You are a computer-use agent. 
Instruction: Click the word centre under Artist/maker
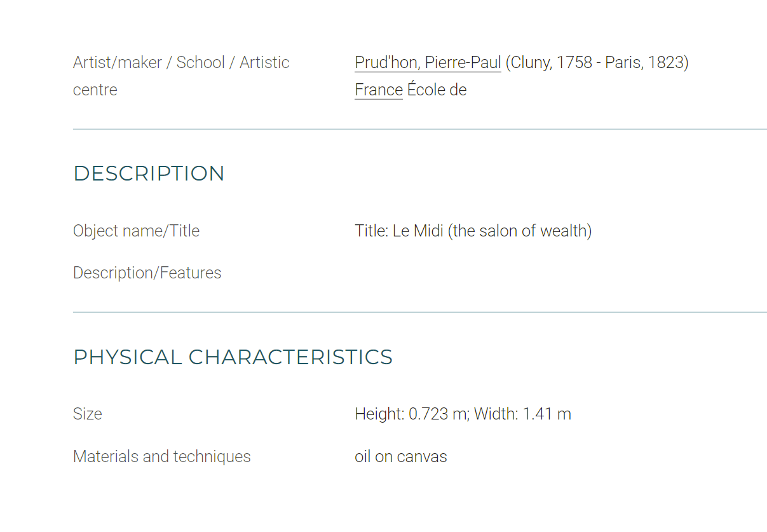95,90
